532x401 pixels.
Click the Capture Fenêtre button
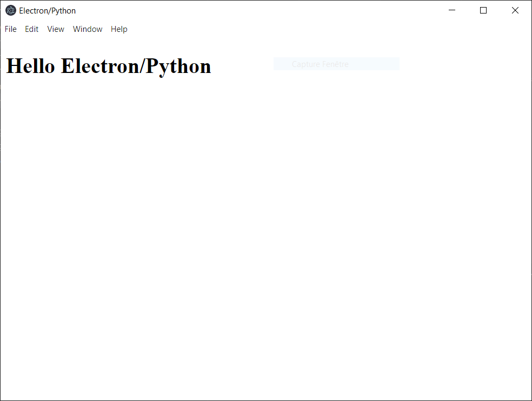coord(336,64)
